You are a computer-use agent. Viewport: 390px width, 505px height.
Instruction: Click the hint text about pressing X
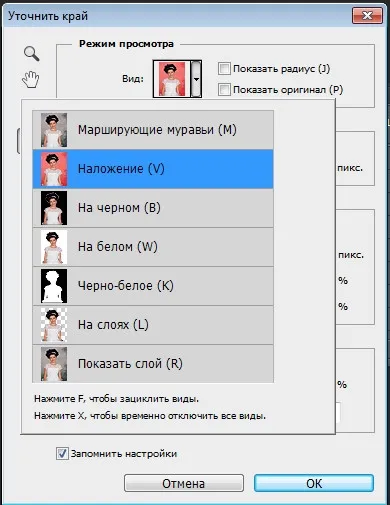tap(150, 416)
